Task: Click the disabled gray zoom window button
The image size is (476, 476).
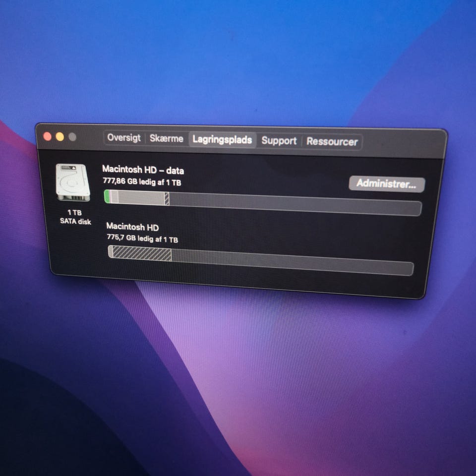Action: click(72, 137)
